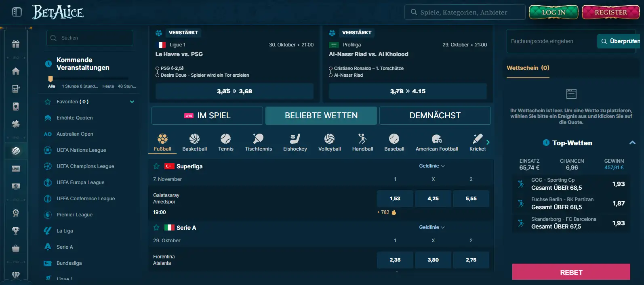Open the award badge icon in sidebar

[16, 213]
